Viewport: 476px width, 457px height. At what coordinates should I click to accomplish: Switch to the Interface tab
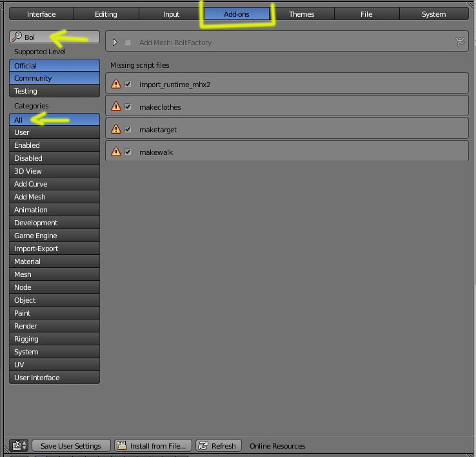(41, 14)
